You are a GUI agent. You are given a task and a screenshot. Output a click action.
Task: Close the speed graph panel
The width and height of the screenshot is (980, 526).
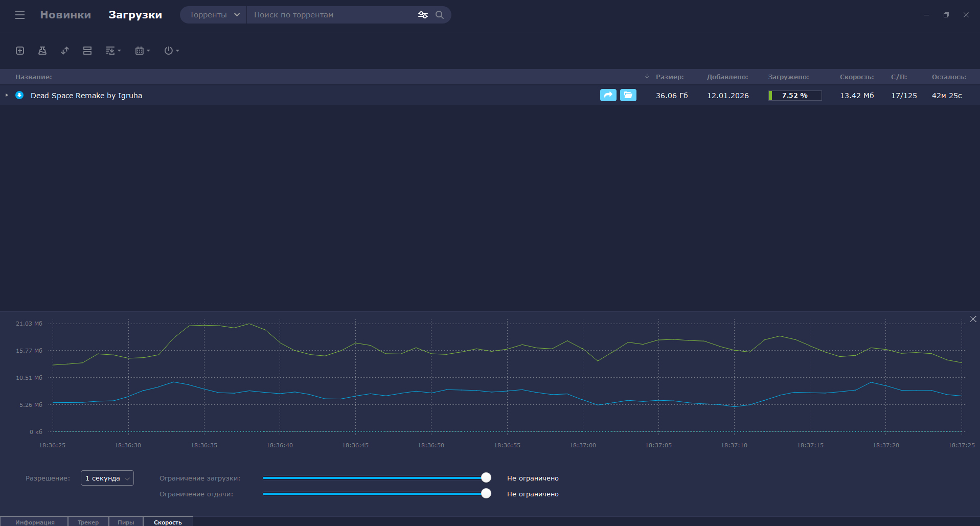coord(973,319)
